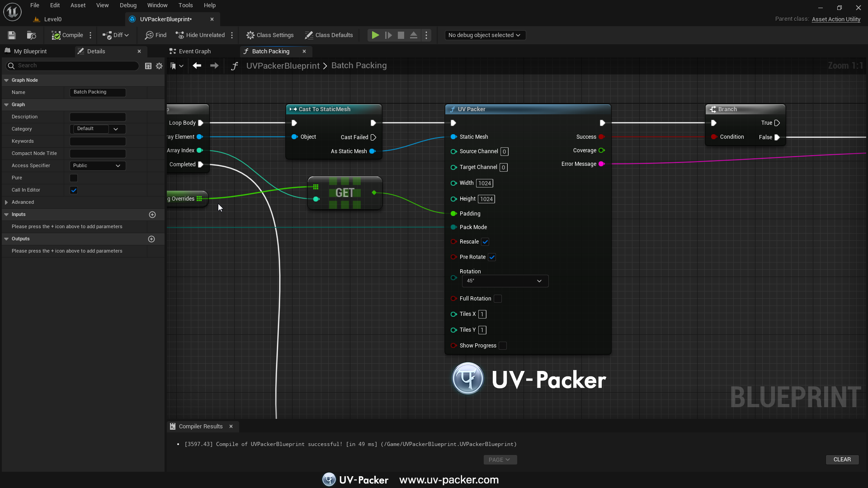Click the Success output pin

tap(601, 137)
